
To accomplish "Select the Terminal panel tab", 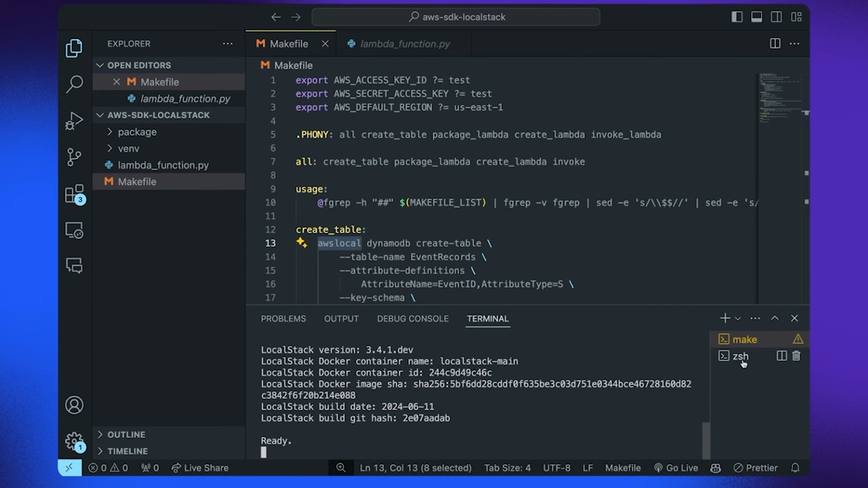I will (x=488, y=319).
